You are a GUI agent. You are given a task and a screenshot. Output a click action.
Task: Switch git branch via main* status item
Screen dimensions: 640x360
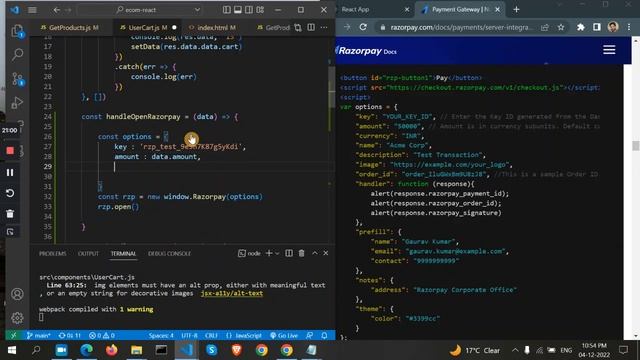click(x=39, y=336)
